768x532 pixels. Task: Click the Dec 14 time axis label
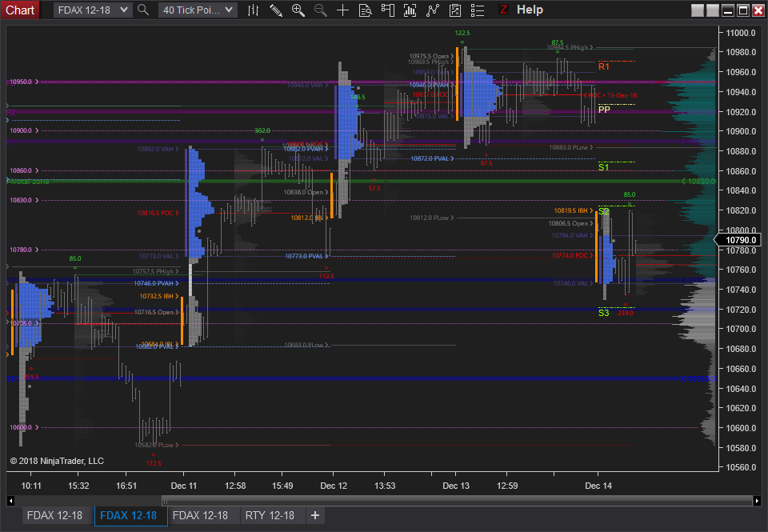pyautogui.click(x=598, y=486)
